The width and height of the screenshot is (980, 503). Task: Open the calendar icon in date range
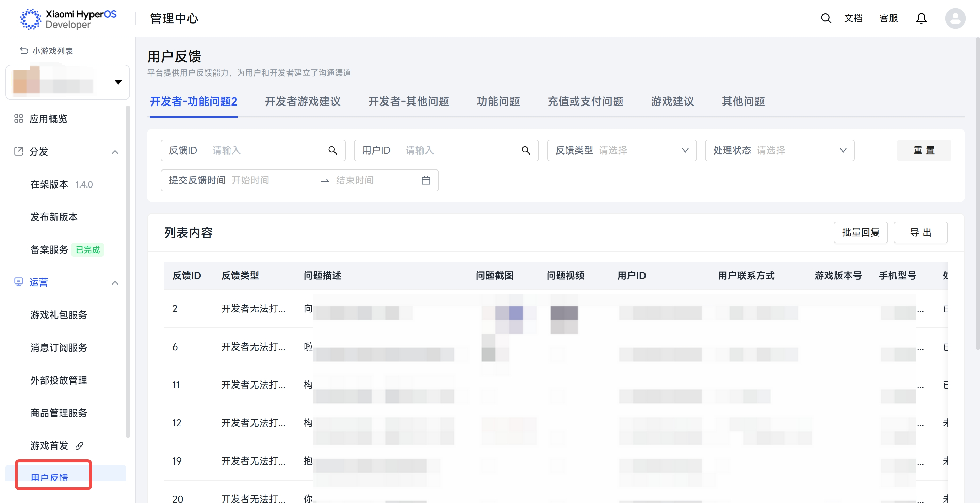[426, 180]
